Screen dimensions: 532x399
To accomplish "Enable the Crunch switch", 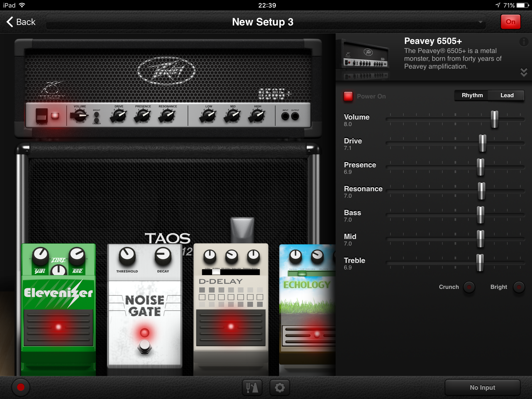I will tap(469, 287).
